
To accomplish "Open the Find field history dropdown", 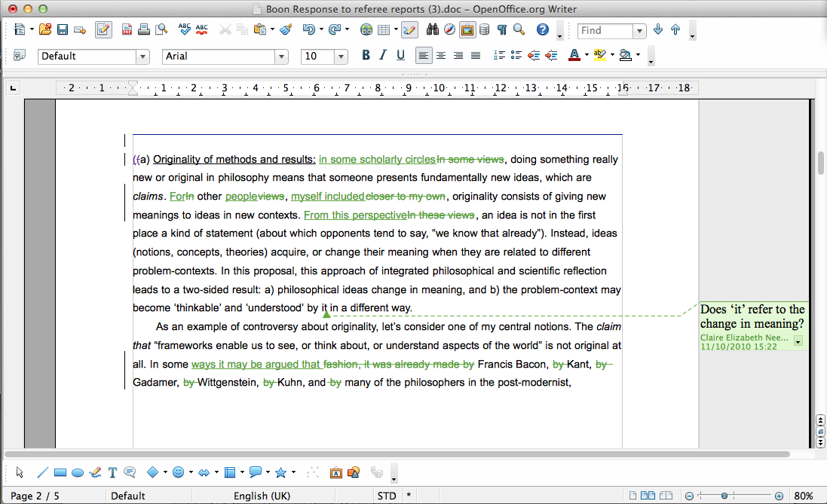I will coord(639,31).
